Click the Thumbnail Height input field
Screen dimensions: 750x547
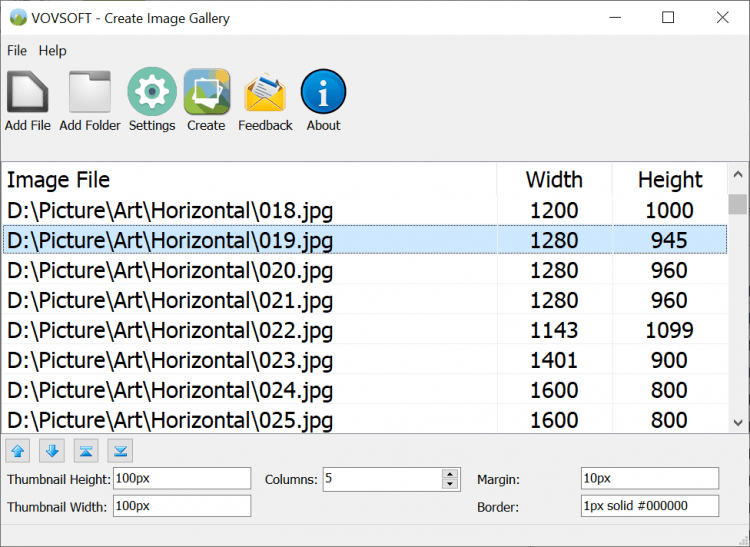[182, 479]
